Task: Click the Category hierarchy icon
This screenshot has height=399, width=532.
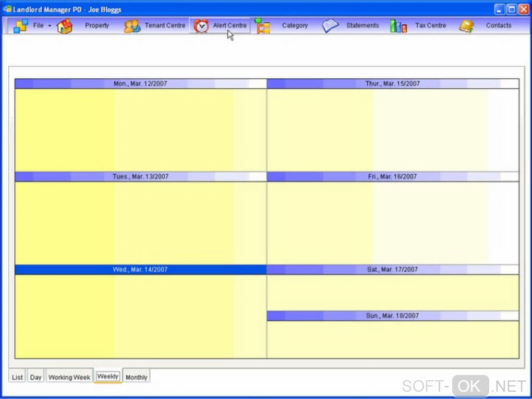Action: pyautogui.click(x=262, y=26)
